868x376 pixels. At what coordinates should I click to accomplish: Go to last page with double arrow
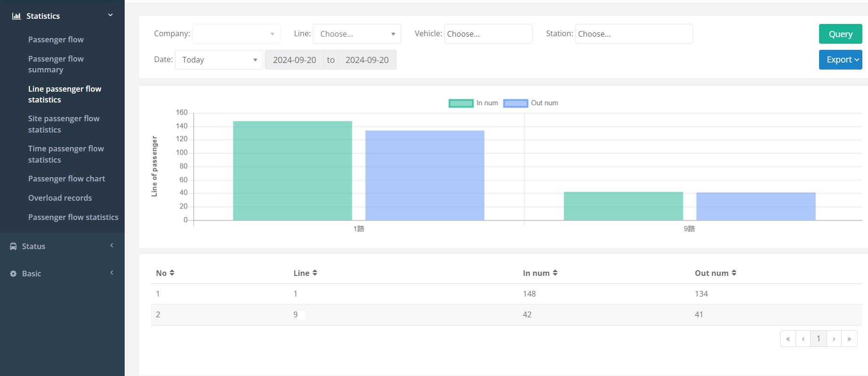tap(849, 339)
